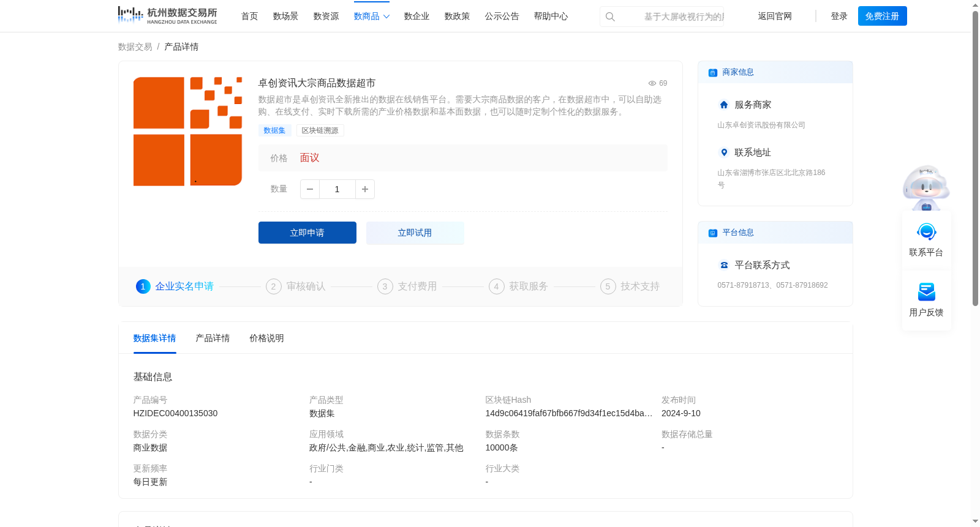980x527 pixels.
Task: Open the 用户反馈 envelope widget
Action: [926, 300]
